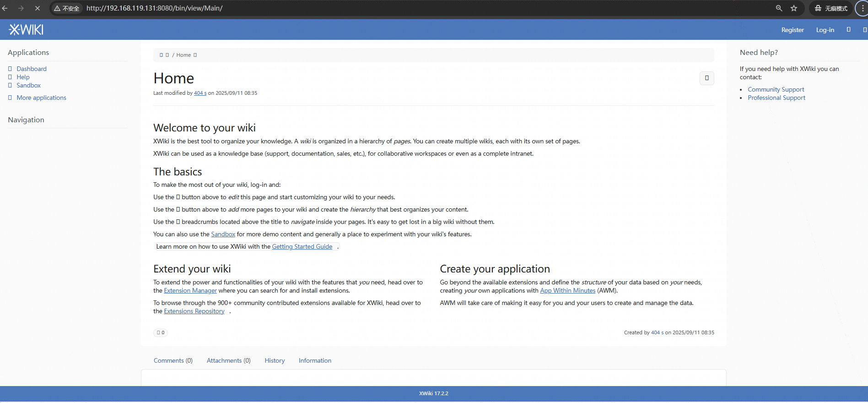
Task: Click Log-in in the top bar
Action: tap(825, 30)
